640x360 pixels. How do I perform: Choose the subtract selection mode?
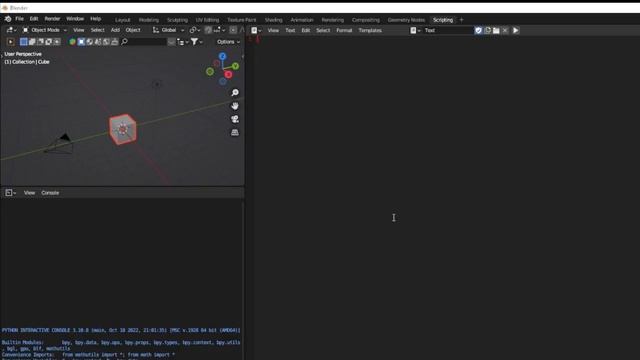(40, 42)
